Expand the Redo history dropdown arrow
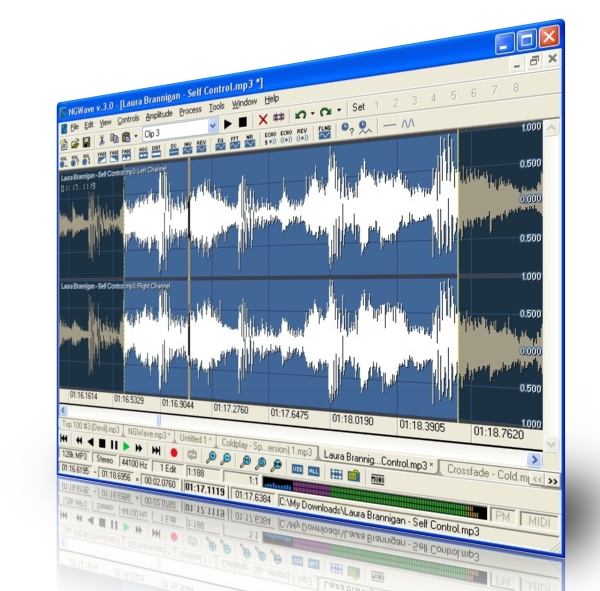The image size is (600, 591). point(339,110)
